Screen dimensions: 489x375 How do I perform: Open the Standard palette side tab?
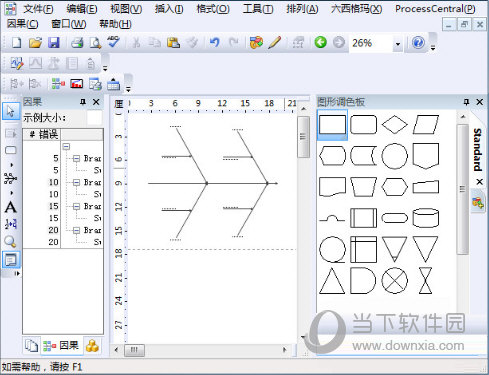click(x=478, y=149)
